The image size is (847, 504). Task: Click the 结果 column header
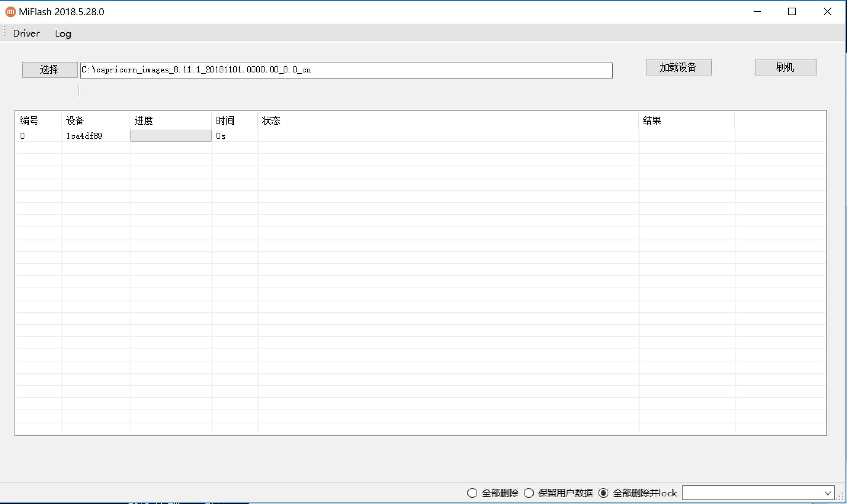click(x=652, y=121)
